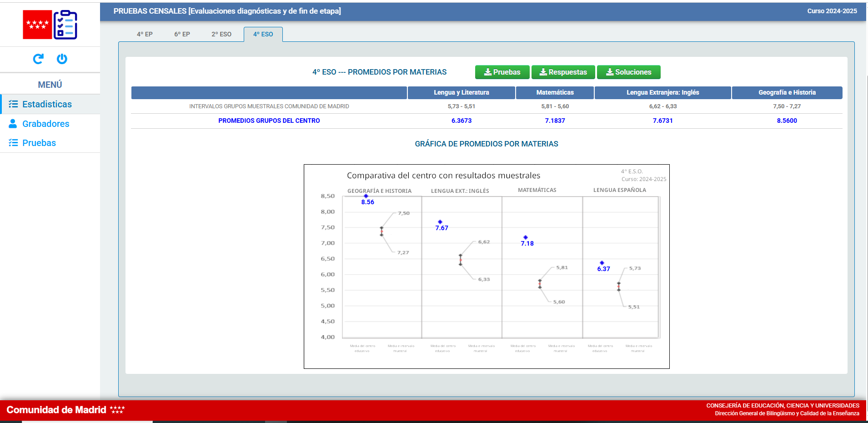Switch to the 6º EP tab
Viewport: 868px width, 423px height.
[182, 34]
